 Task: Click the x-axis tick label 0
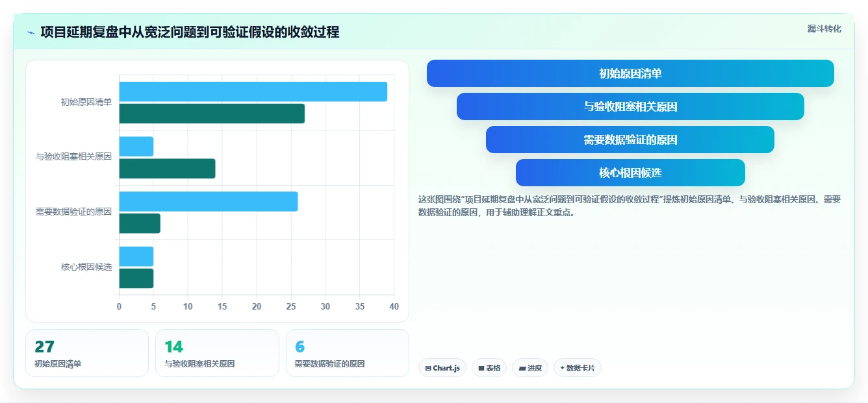[119, 306]
